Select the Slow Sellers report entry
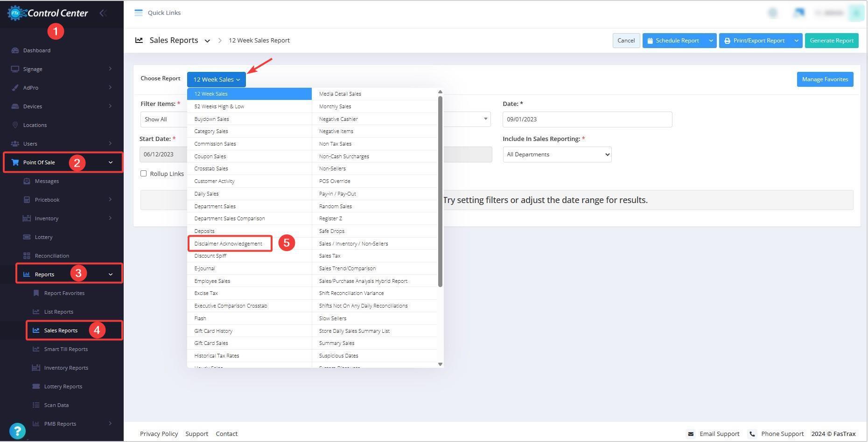868x442 pixels. pyautogui.click(x=333, y=318)
